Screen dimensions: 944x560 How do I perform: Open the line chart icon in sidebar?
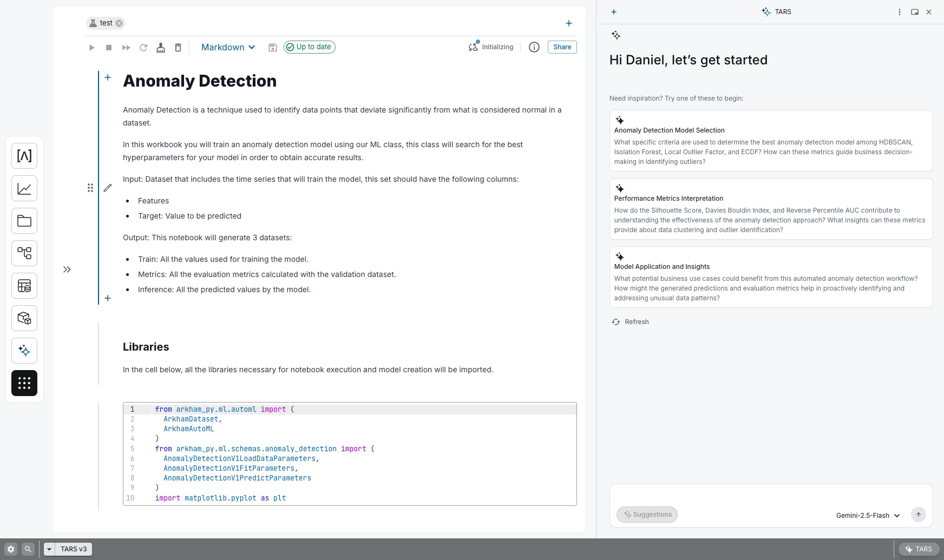pyautogui.click(x=24, y=188)
